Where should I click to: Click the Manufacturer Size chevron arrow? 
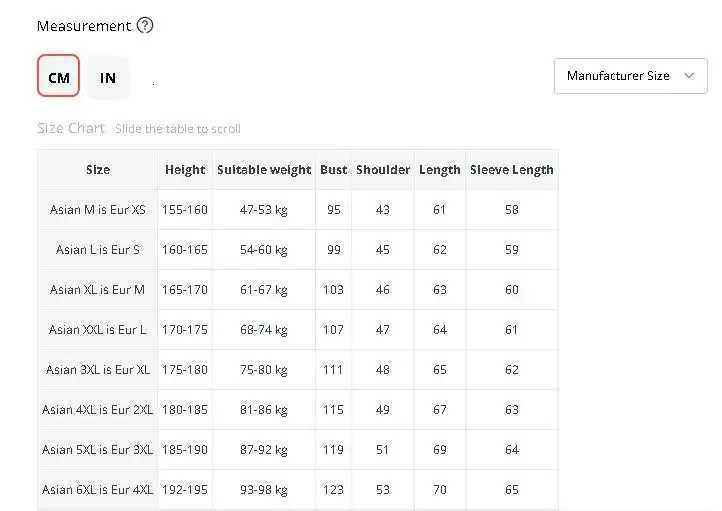[x=689, y=76]
